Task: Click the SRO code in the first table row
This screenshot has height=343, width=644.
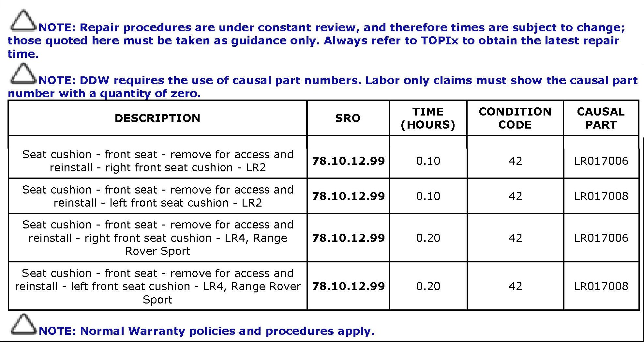Action: click(x=348, y=161)
